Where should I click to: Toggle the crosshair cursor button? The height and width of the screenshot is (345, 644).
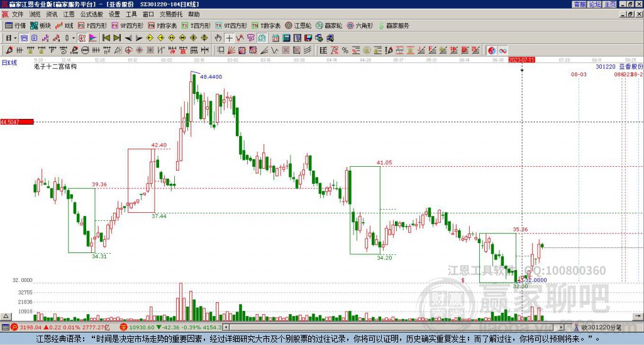coord(229,38)
